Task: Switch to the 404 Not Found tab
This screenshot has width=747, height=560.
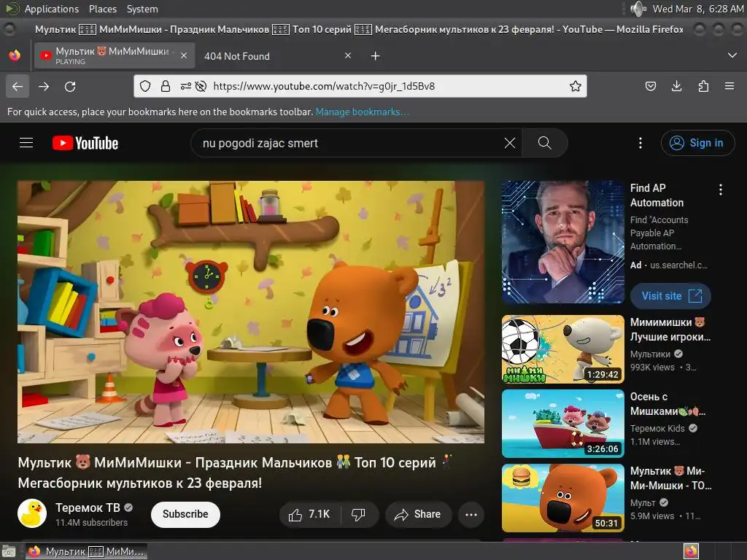Action: [276, 56]
